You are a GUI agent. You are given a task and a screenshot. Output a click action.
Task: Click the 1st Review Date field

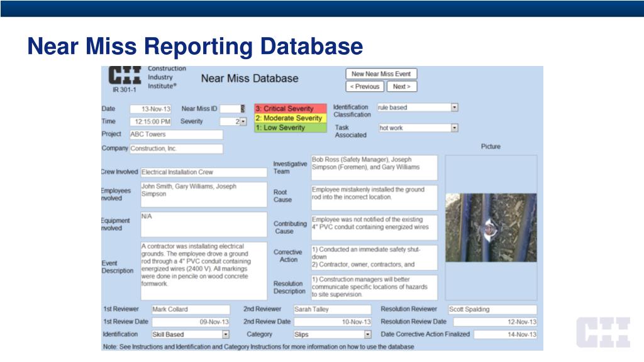pyautogui.click(x=191, y=322)
